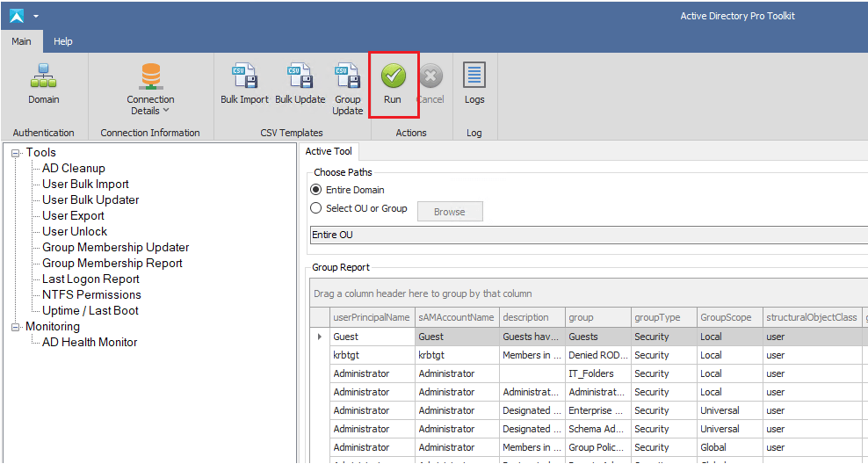The width and height of the screenshot is (868, 471).
Task: Open AD Cleanup tool
Action: click(x=74, y=168)
